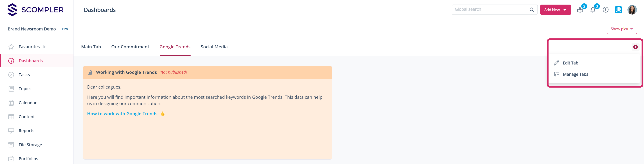
Task: Open the notifications bell
Action: click(x=593, y=10)
